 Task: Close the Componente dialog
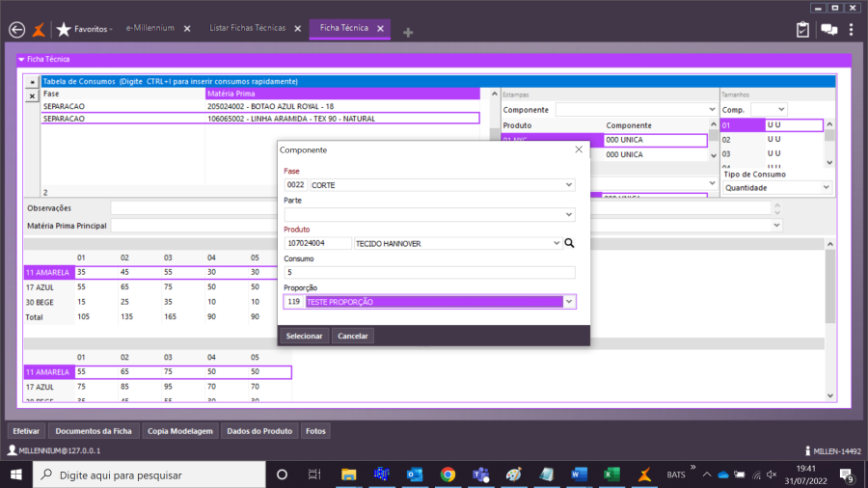579,149
